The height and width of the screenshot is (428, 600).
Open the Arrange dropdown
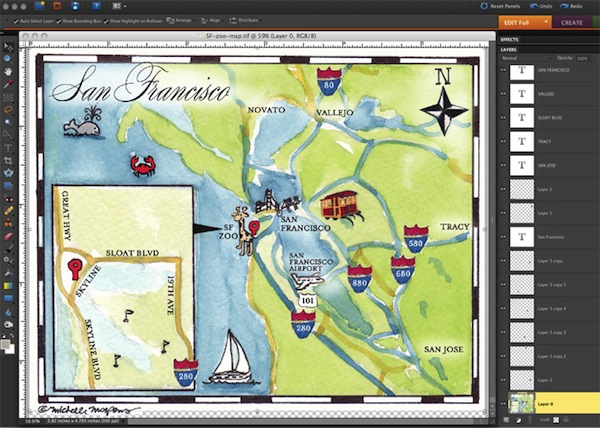pos(181,19)
